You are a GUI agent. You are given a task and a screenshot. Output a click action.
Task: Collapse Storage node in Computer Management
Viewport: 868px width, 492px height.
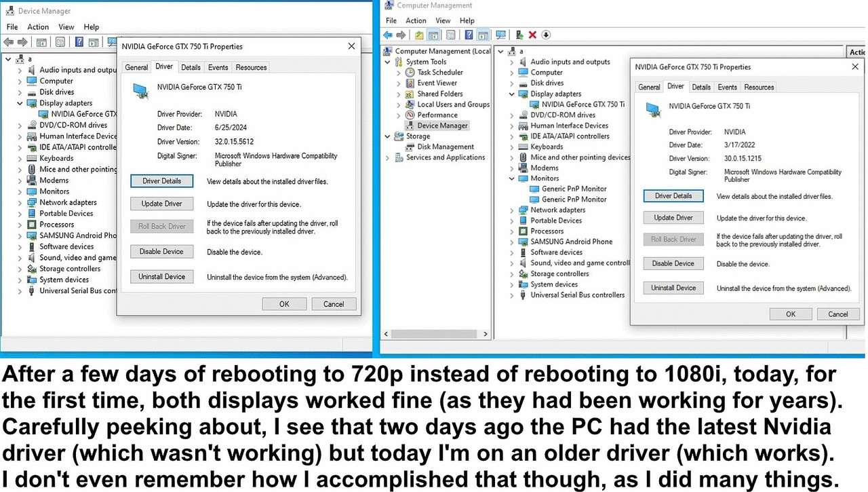(x=388, y=136)
